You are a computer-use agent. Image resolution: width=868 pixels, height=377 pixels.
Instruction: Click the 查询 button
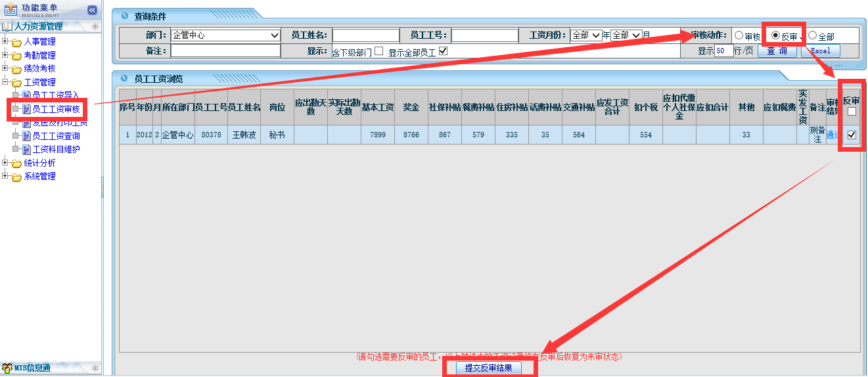click(777, 51)
